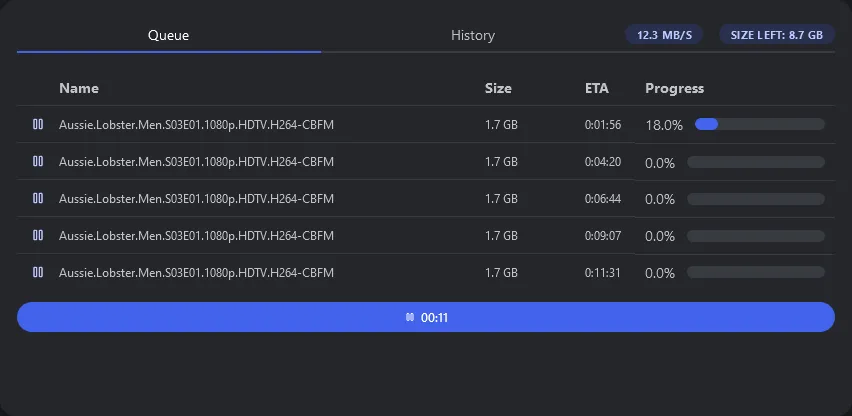Pause the download with ETA 0:01:56
This screenshot has height=416, width=852.
coord(38,125)
